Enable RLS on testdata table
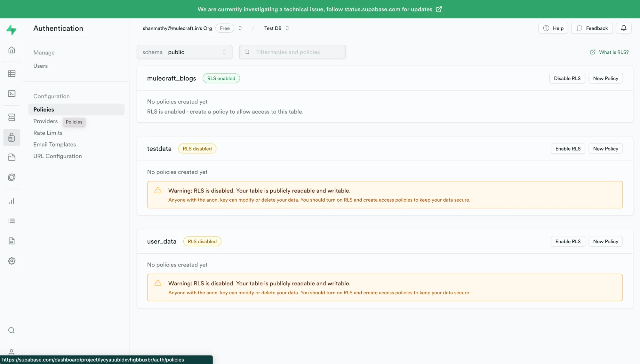Viewport: 640px width, 364px height. pos(568,149)
